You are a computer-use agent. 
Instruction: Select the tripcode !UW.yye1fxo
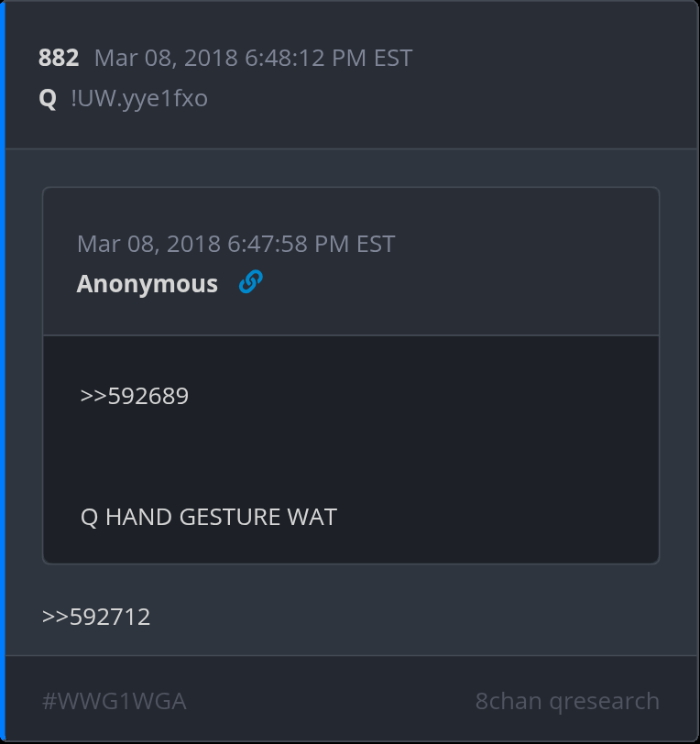tap(139, 99)
